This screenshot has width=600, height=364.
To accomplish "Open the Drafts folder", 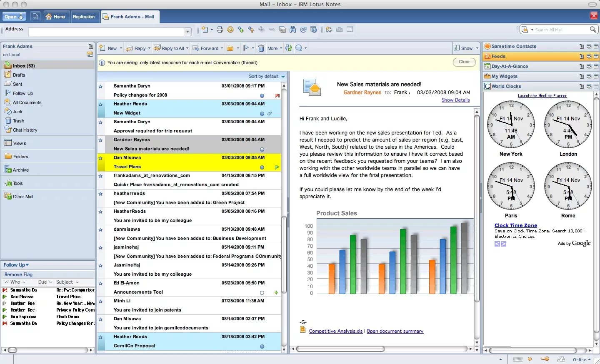I will [19, 75].
